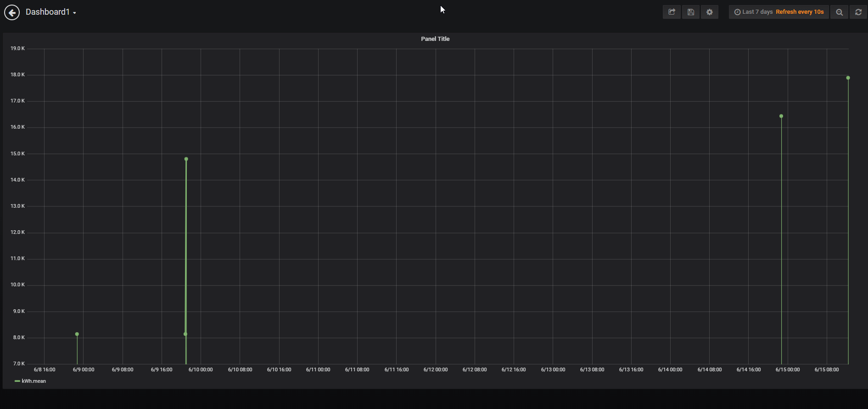The width and height of the screenshot is (868, 409).
Task: Open dashboard settings gear icon
Action: click(x=710, y=12)
